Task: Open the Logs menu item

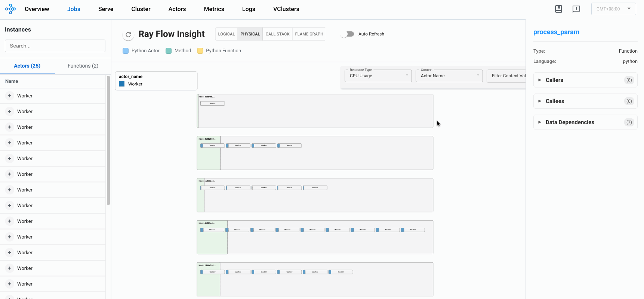Action: (x=249, y=9)
